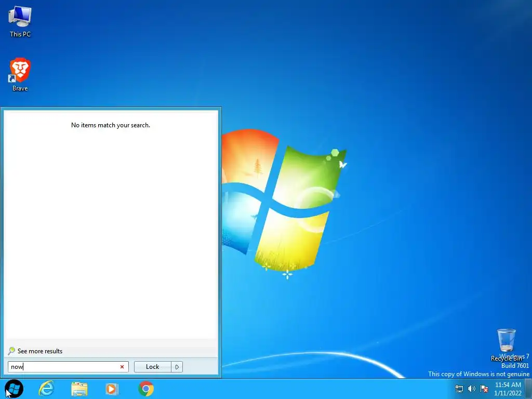
Task: Click the Lock button
Action: tap(152, 367)
